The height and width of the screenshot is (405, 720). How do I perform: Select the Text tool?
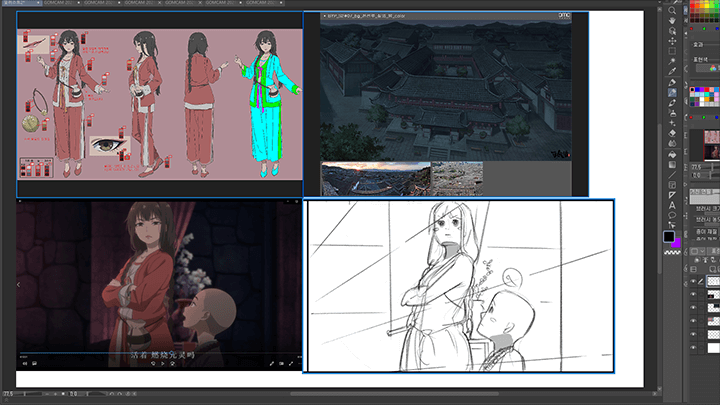pyautogui.click(x=672, y=205)
